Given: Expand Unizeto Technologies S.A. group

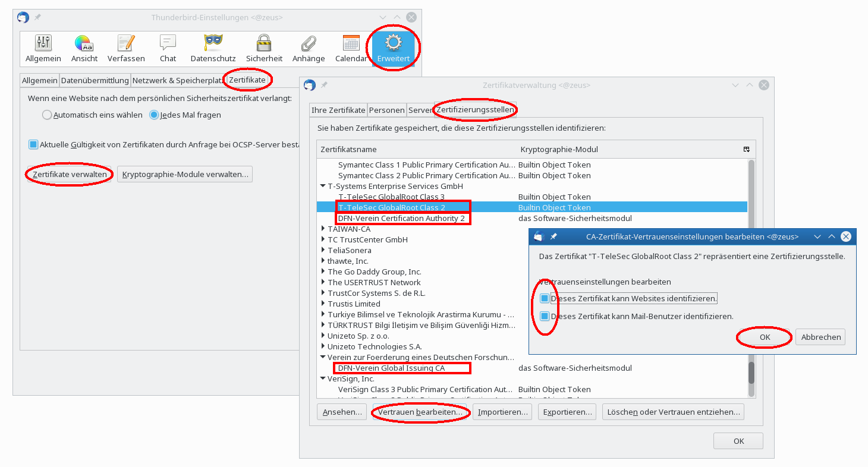Looking at the screenshot, I should [323, 346].
